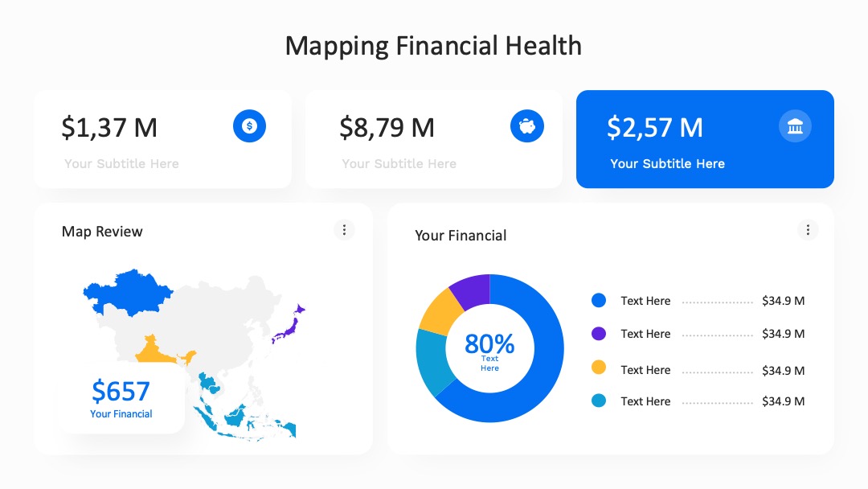The width and height of the screenshot is (868, 489).
Task: Click the blue legend dot in first row
Action: (x=599, y=300)
